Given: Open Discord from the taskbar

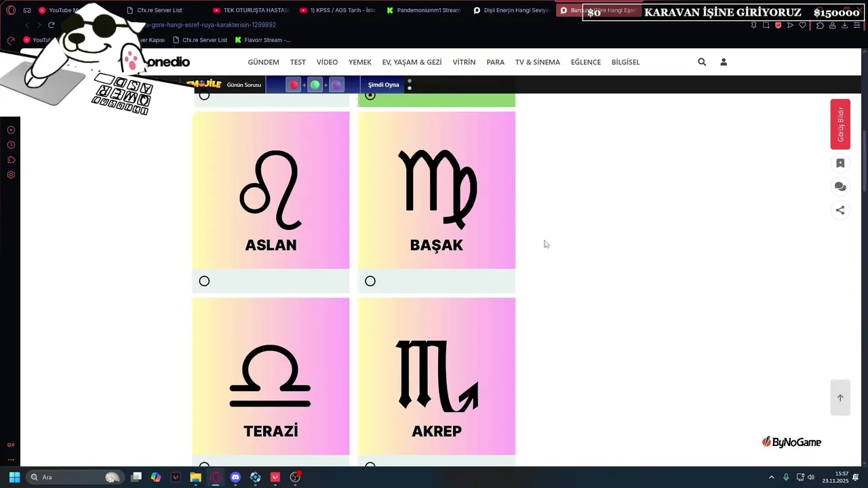Looking at the screenshot, I should (x=235, y=477).
